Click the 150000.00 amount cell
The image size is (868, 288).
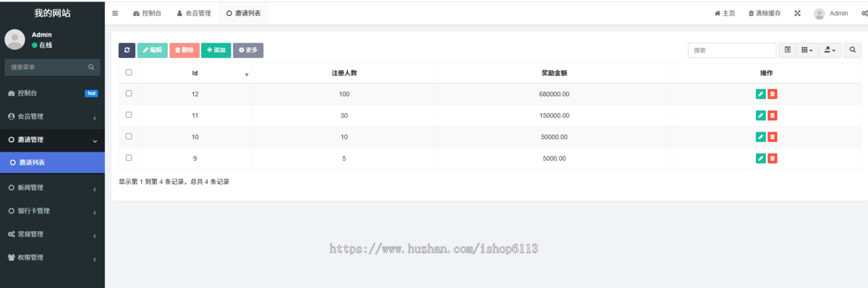click(554, 116)
